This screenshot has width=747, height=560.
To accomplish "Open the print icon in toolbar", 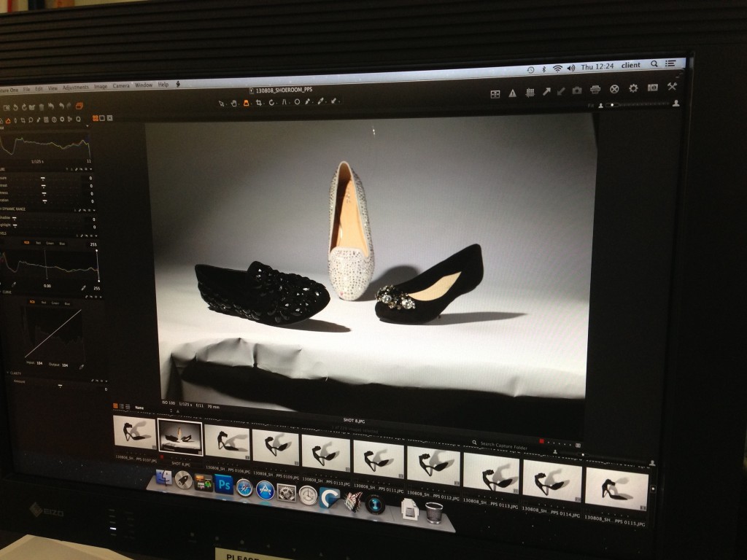I will [x=595, y=90].
